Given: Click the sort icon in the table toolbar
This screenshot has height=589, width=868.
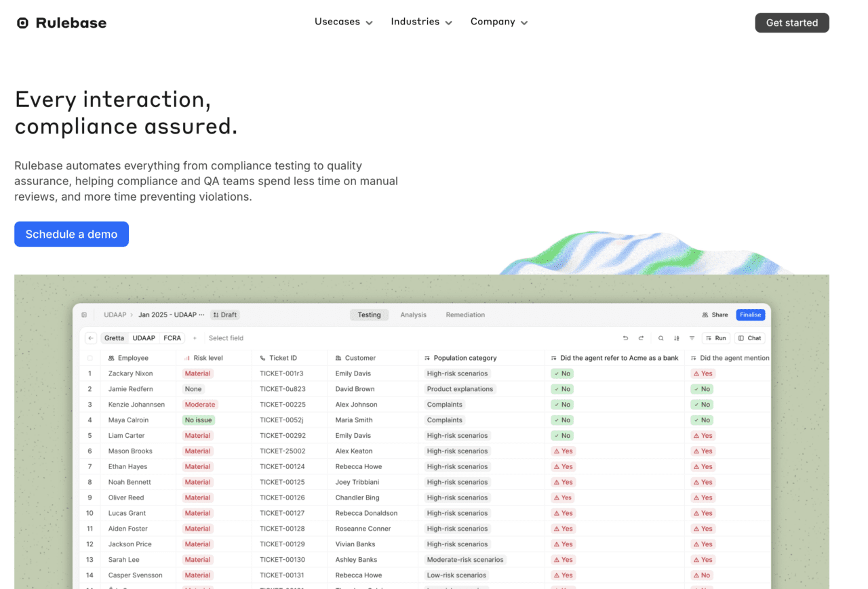Looking at the screenshot, I should click(x=676, y=338).
